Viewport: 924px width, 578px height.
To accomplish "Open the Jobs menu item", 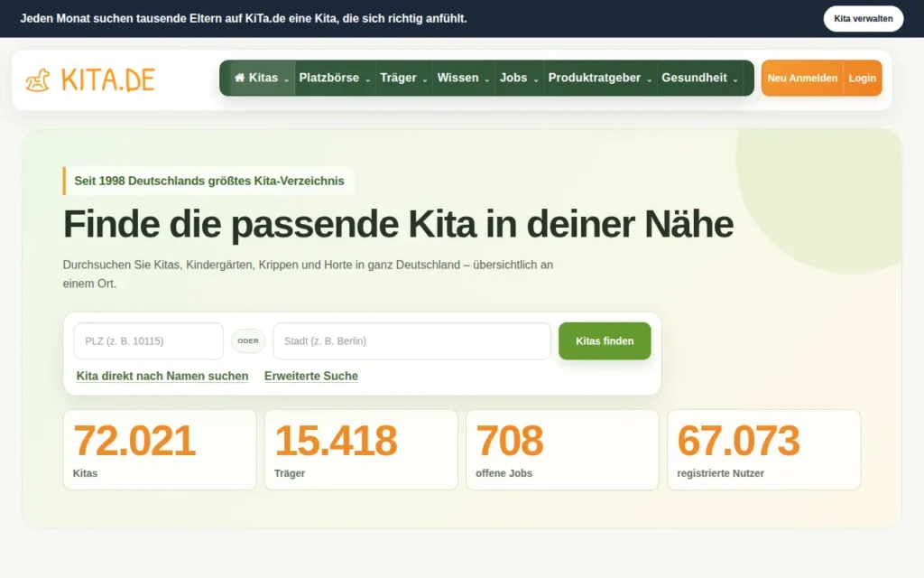I will [519, 78].
